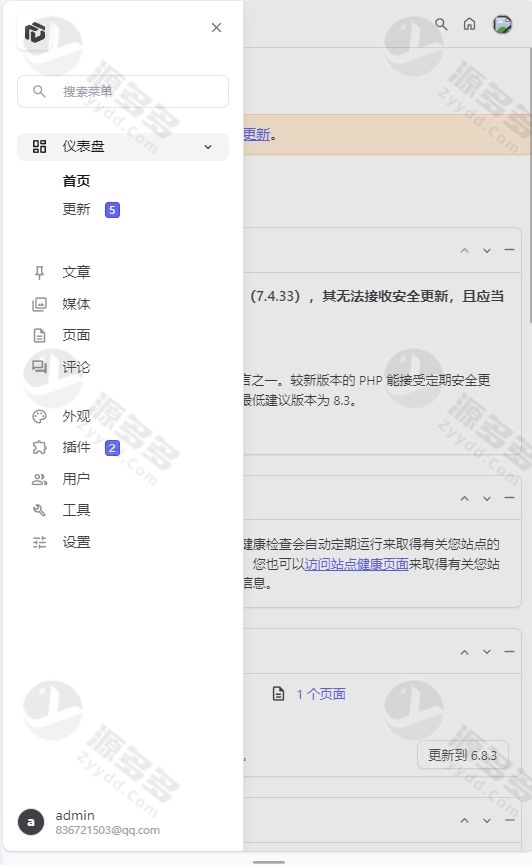Collapse the 仪表盘 menu chevron
This screenshot has width=532, height=865.
208,147
